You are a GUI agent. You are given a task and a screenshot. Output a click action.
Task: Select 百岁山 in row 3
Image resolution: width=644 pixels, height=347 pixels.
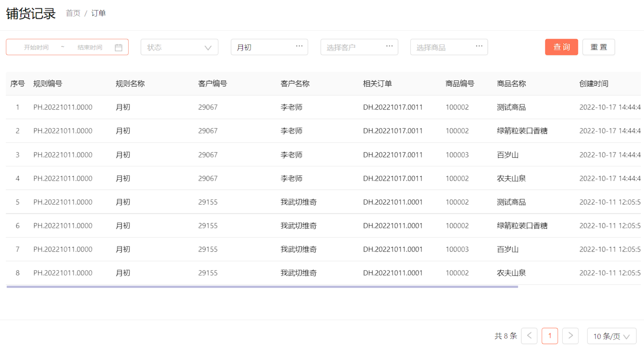[x=508, y=155]
